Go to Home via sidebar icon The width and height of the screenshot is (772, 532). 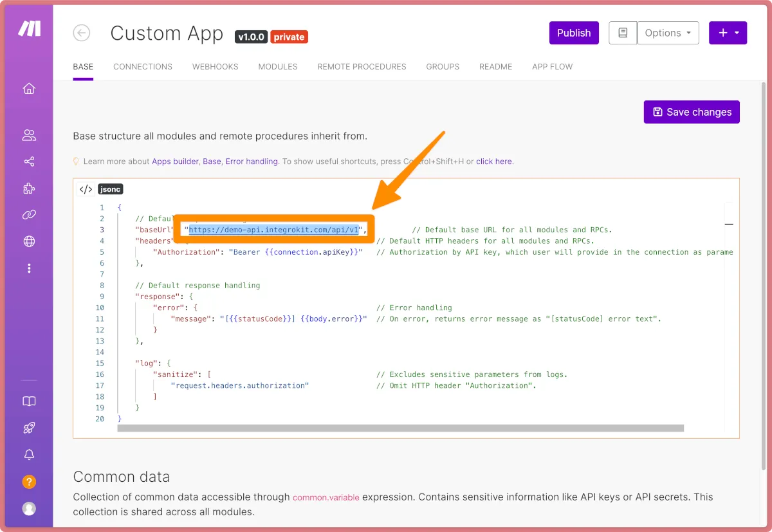29,89
